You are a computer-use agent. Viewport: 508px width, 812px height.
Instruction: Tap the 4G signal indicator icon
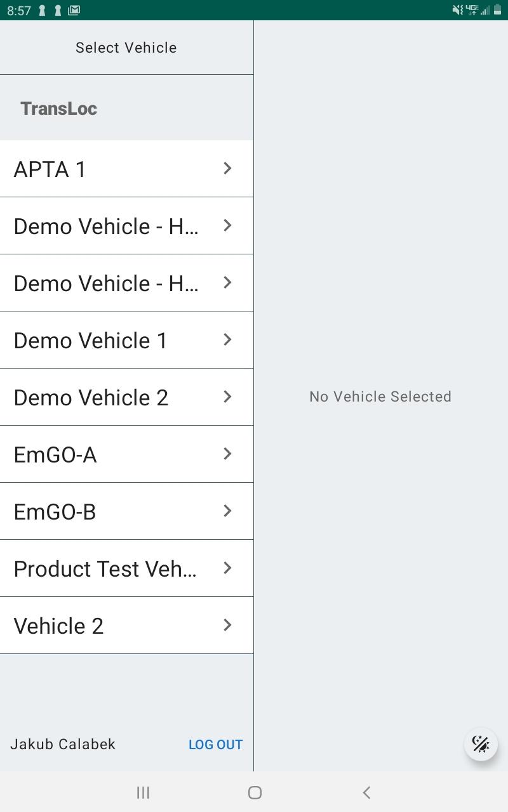472,10
